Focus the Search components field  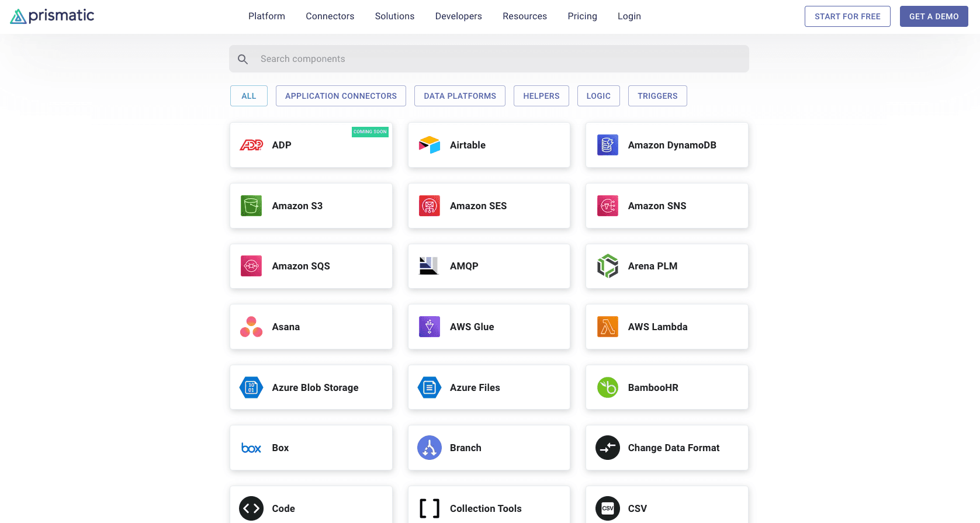click(x=489, y=59)
